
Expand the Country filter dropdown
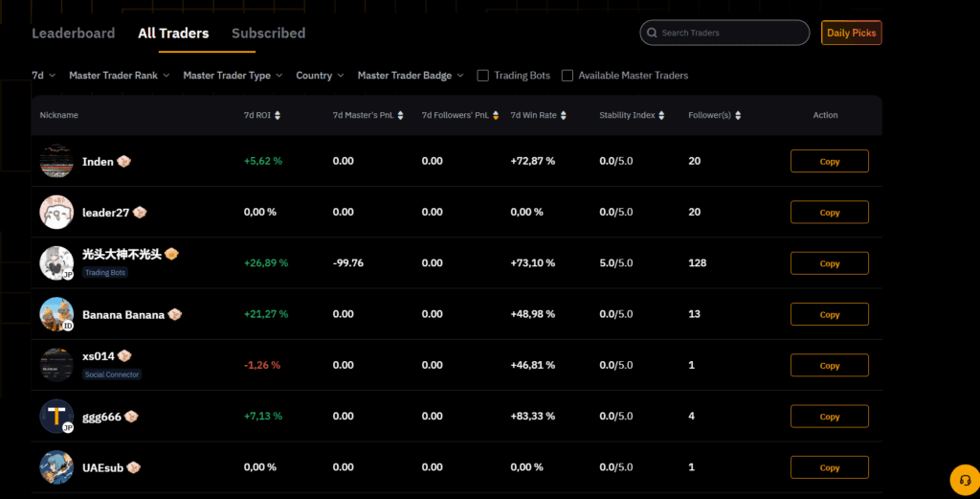click(320, 76)
